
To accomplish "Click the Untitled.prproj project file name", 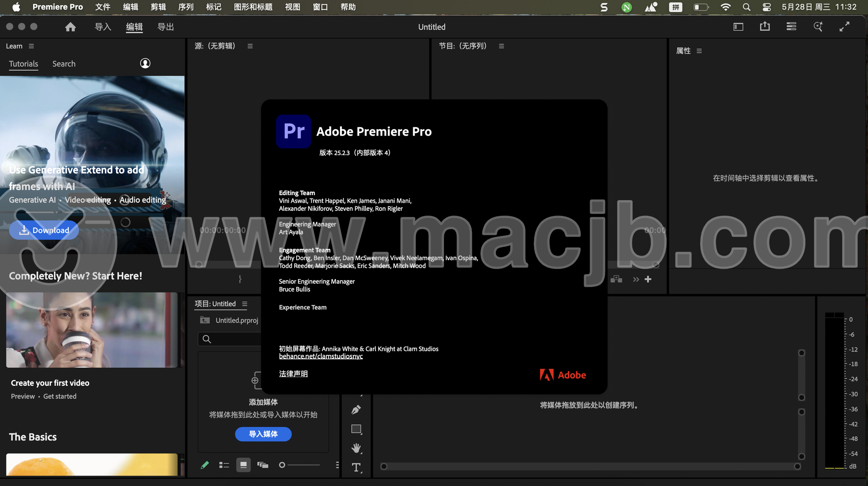I will (x=237, y=320).
